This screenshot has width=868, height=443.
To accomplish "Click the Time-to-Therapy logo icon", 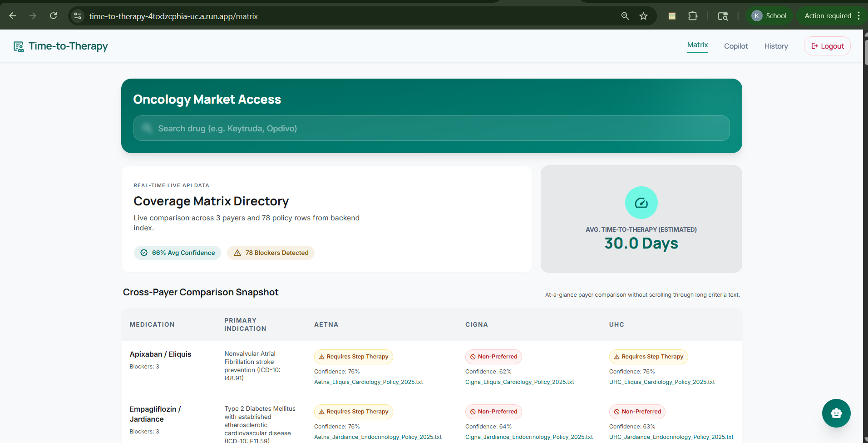I will pyautogui.click(x=19, y=46).
